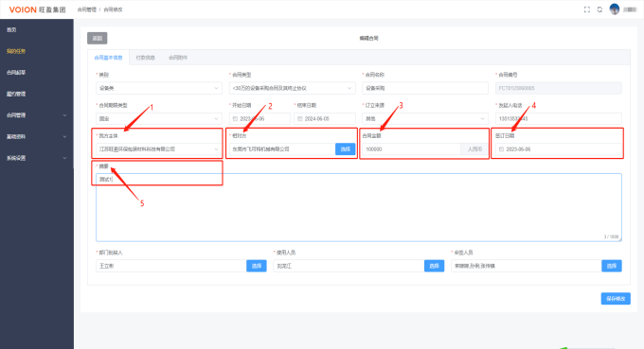Click the 签订日期 date field
The image size is (644, 349).
click(559, 149)
